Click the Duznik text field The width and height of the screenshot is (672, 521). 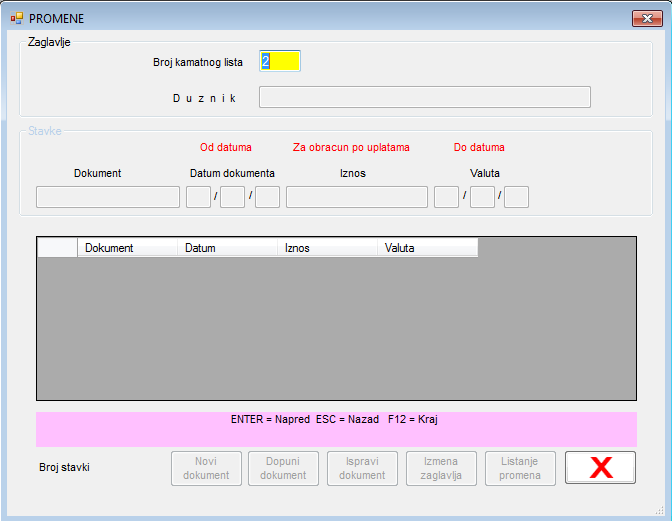click(424, 97)
